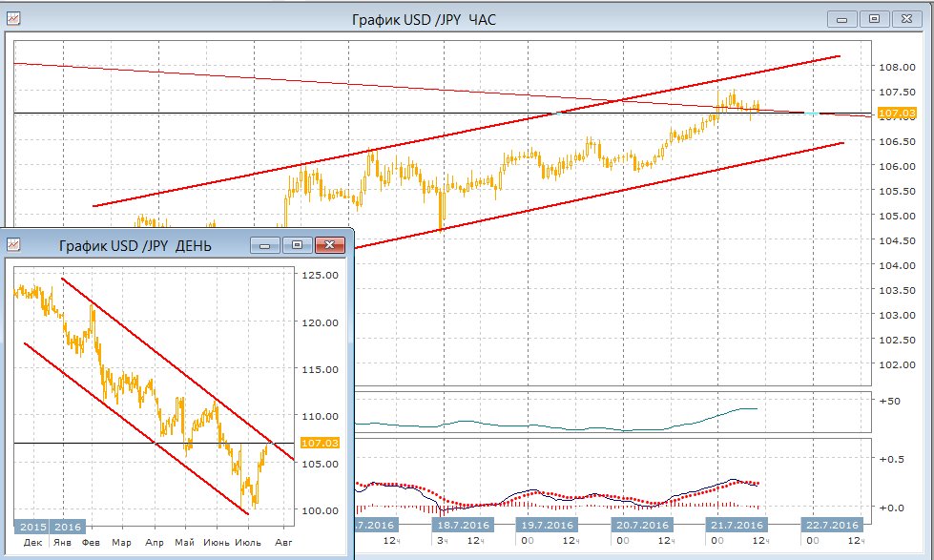Screen dimensions: 934x560
Task: Click the 104.50 price level on the hourly axis
Action: [x=897, y=240]
